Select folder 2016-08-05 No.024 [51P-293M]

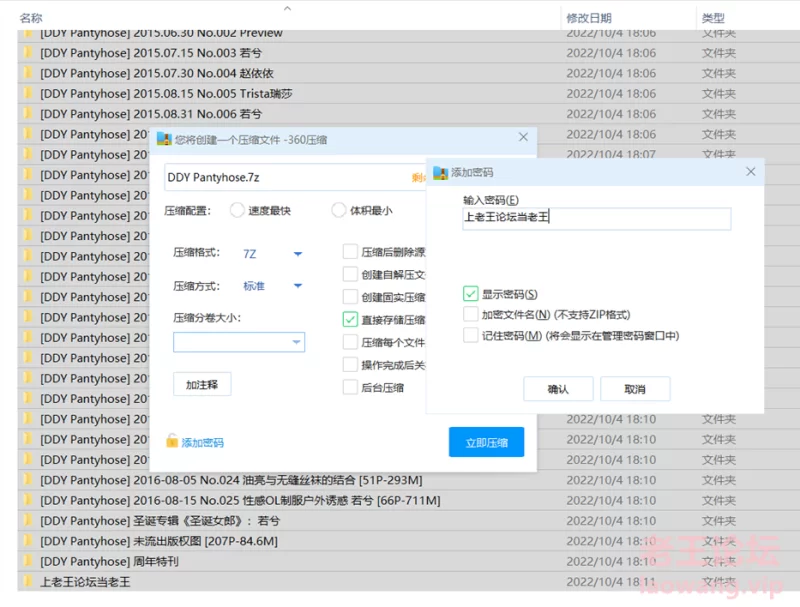point(231,479)
